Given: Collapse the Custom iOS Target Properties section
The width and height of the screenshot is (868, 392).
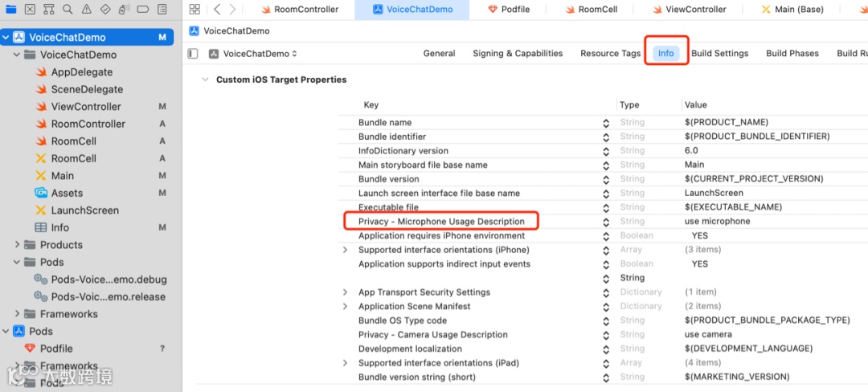Looking at the screenshot, I should [x=205, y=80].
